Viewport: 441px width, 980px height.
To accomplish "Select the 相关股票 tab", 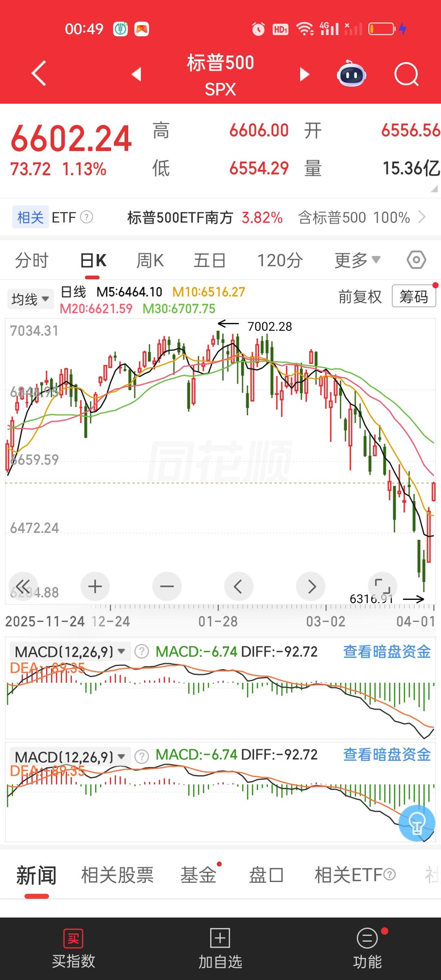I will pos(117,875).
